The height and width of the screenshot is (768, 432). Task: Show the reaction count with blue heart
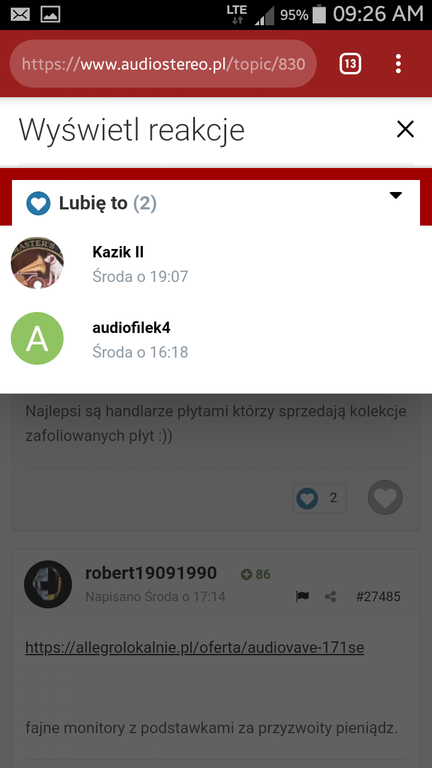click(320, 498)
